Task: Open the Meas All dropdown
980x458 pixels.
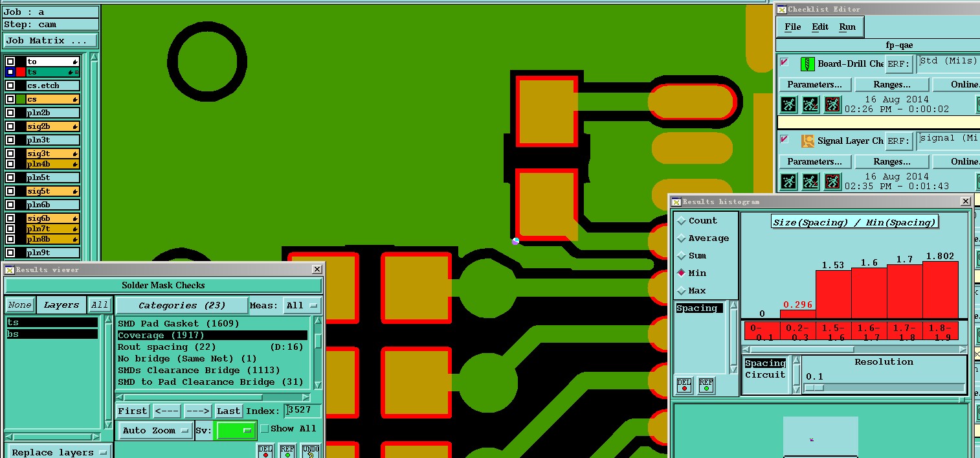Action: [x=302, y=305]
